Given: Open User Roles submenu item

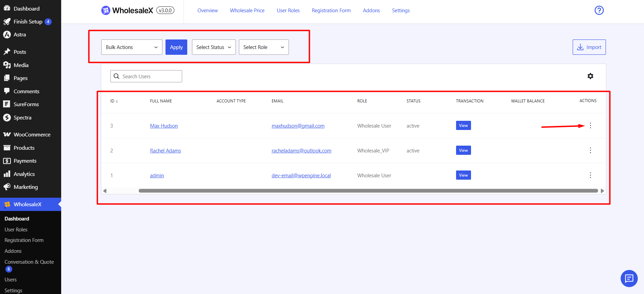Looking at the screenshot, I should pyautogui.click(x=16, y=230).
